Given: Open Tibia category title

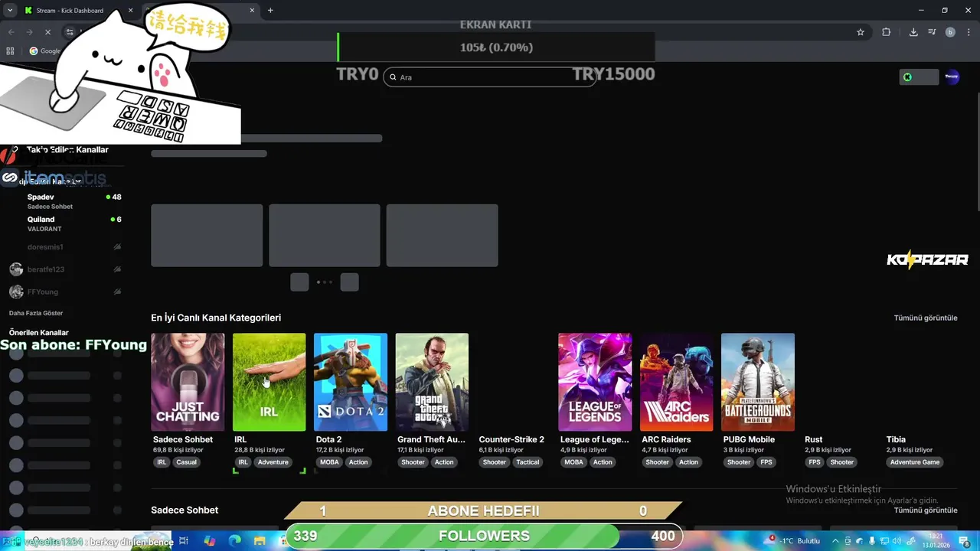Looking at the screenshot, I should pos(896,439).
